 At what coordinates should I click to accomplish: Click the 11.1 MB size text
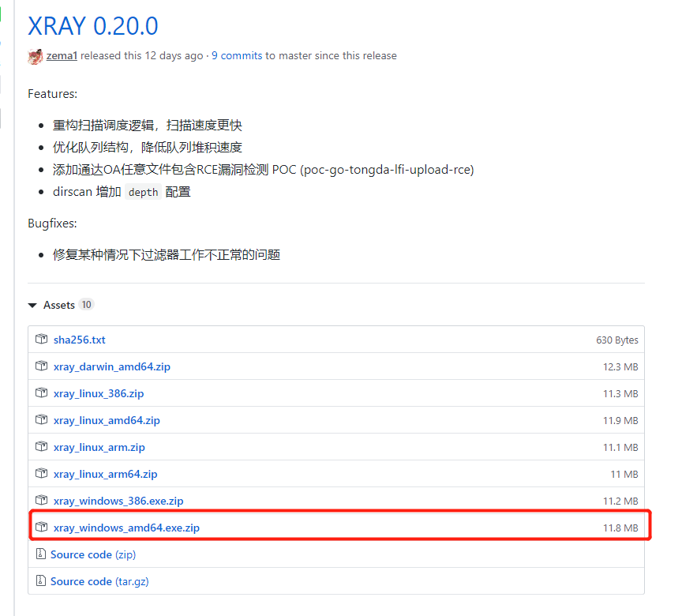(620, 448)
